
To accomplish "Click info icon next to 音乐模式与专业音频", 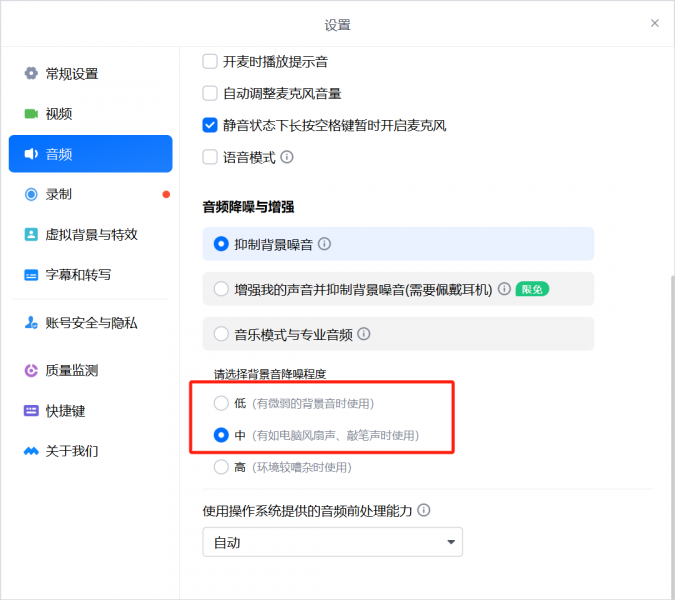I will pos(364,334).
